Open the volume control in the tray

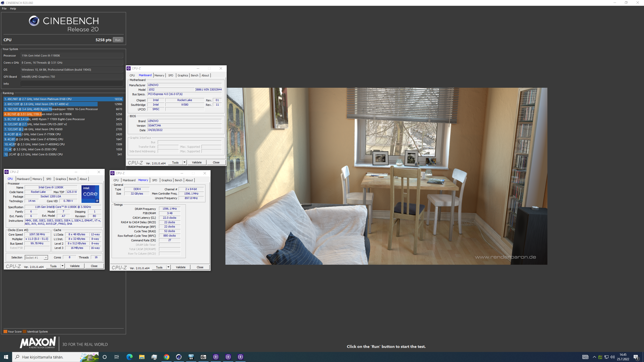click(x=612, y=357)
